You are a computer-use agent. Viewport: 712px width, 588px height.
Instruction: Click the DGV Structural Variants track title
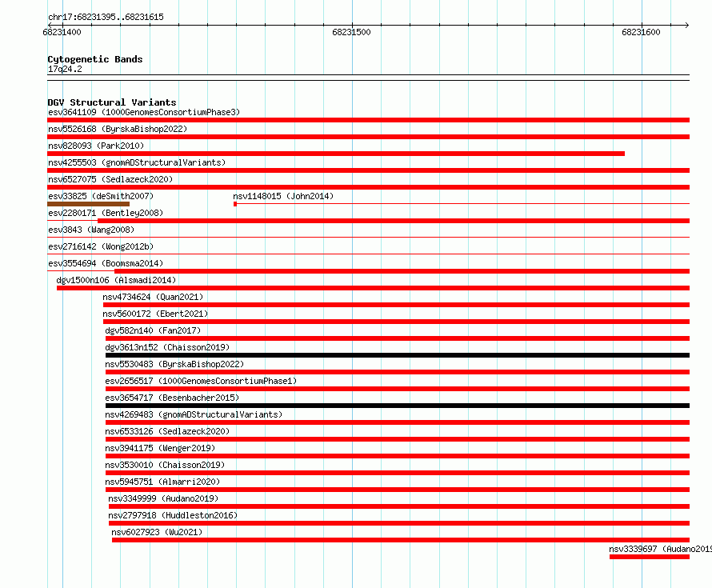112,102
